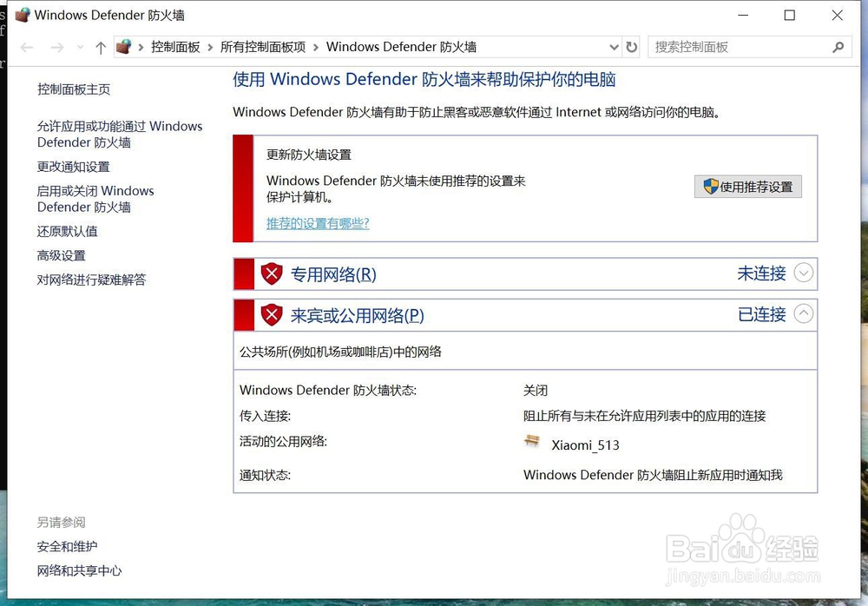This screenshot has width=868, height=606.
Task: Open 推荐的设置有哪些? link
Action: point(318,223)
